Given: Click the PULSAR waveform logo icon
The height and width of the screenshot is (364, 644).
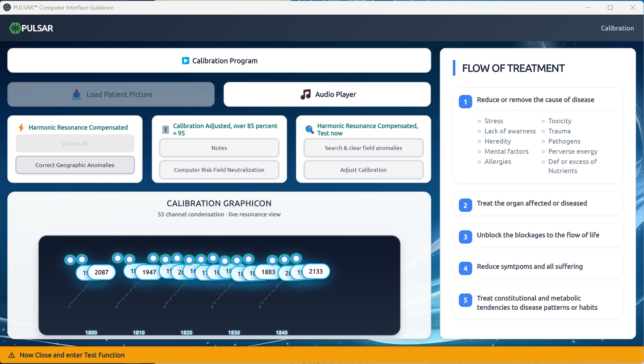Looking at the screenshot, I should coord(15,28).
